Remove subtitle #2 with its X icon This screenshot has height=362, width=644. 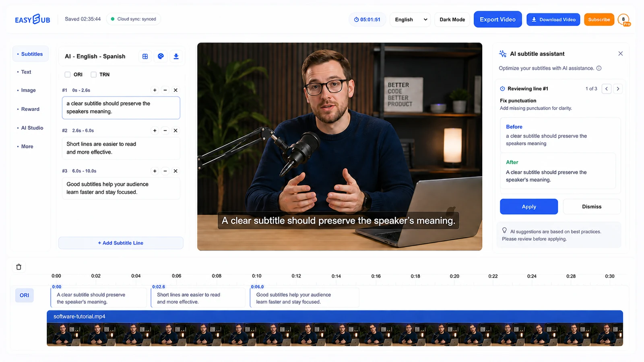pyautogui.click(x=175, y=130)
